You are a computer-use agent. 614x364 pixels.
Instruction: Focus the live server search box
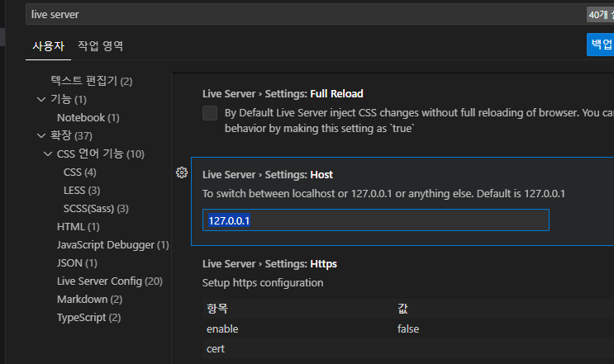tap(306, 15)
